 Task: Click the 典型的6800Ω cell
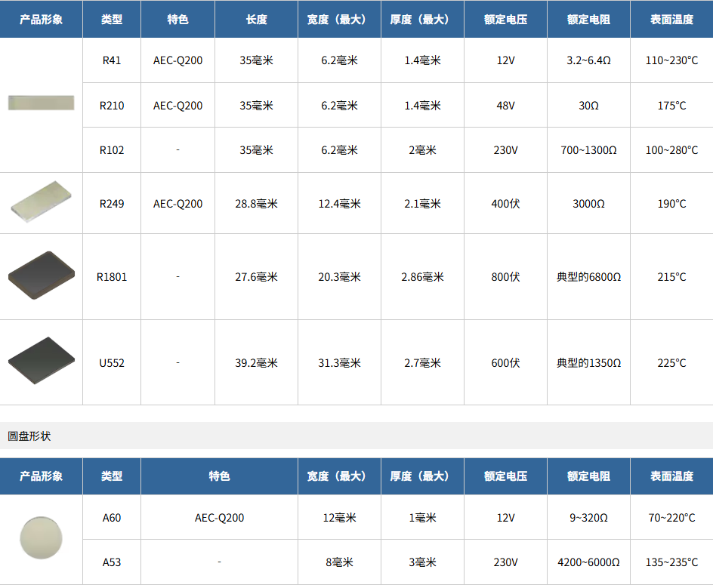tap(589, 277)
